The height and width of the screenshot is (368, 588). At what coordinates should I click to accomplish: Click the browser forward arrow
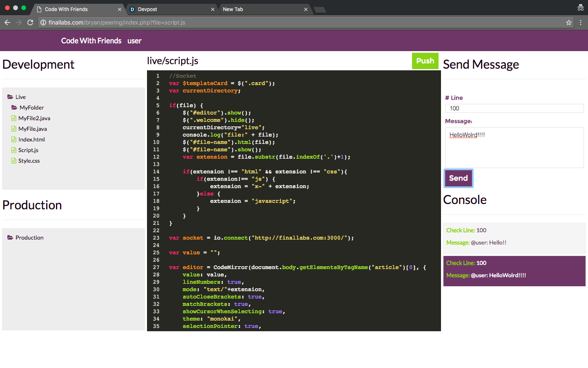point(19,22)
